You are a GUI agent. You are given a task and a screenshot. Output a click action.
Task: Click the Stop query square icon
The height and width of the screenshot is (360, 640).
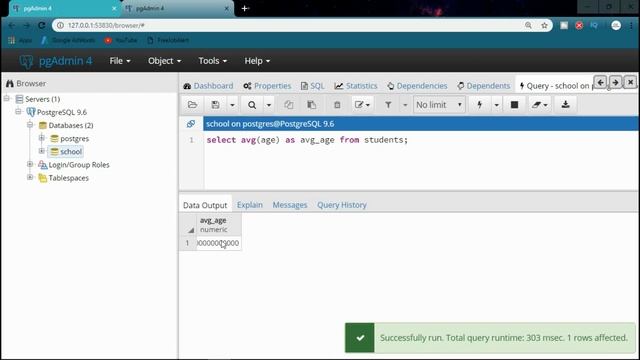tap(515, 105)
